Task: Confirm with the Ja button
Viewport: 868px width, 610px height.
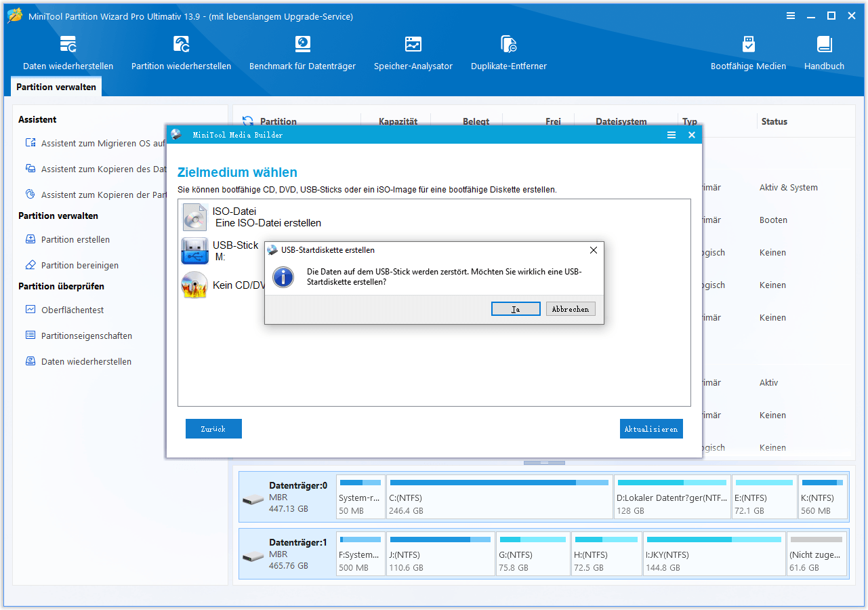Action: [516, 309]
